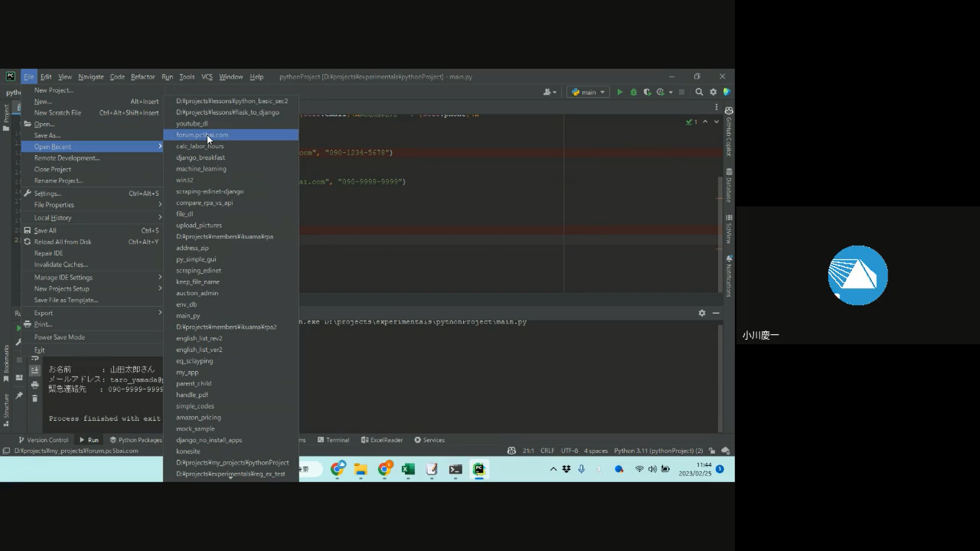Image resolution: width=980 pixels, height=551 pixels.
Task: Open Search Everywhere magnifier icon
Action: (x=699, y=92)
